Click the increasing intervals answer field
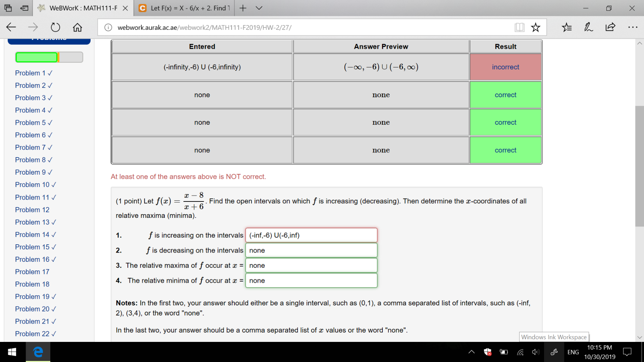644x362 pixels. (311, 235)
